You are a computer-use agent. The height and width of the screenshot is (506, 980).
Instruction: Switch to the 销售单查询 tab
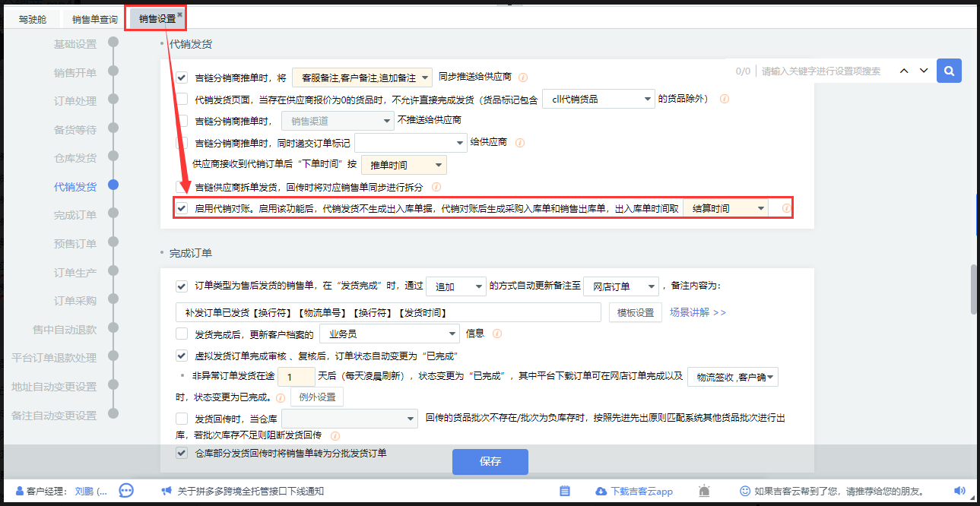coord(95,19)
